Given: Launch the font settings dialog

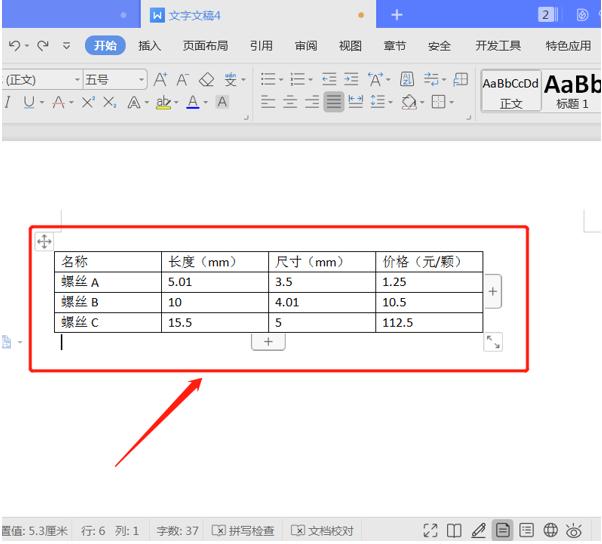Looking at the screenshot, I should coord(246,117).
